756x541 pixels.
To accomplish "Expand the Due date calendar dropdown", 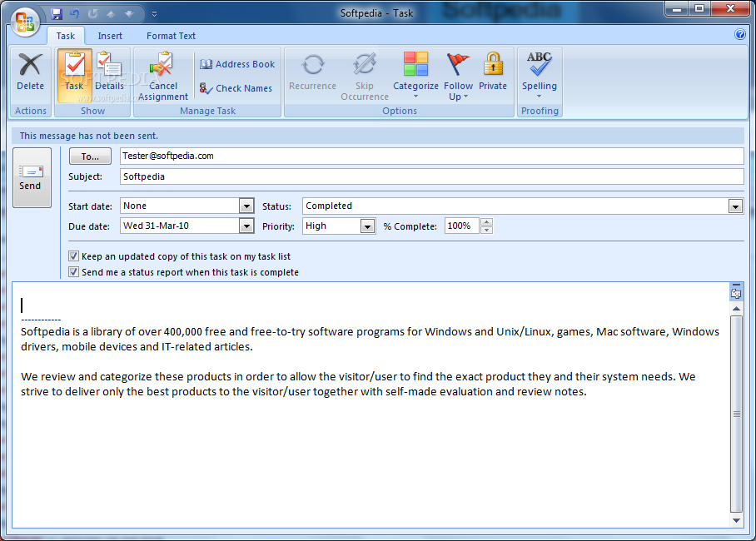I will pyautogui.click(x=246, y=226).
